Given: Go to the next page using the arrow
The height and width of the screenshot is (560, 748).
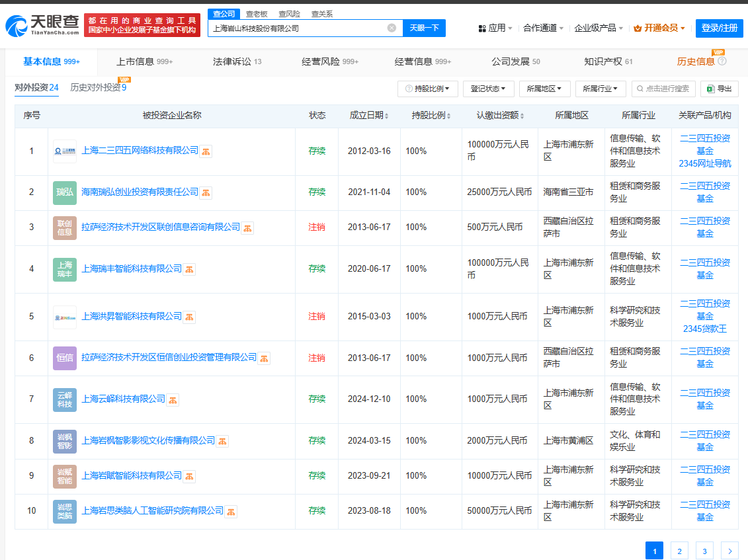Looking at the screenshot, I should [729, 550].
